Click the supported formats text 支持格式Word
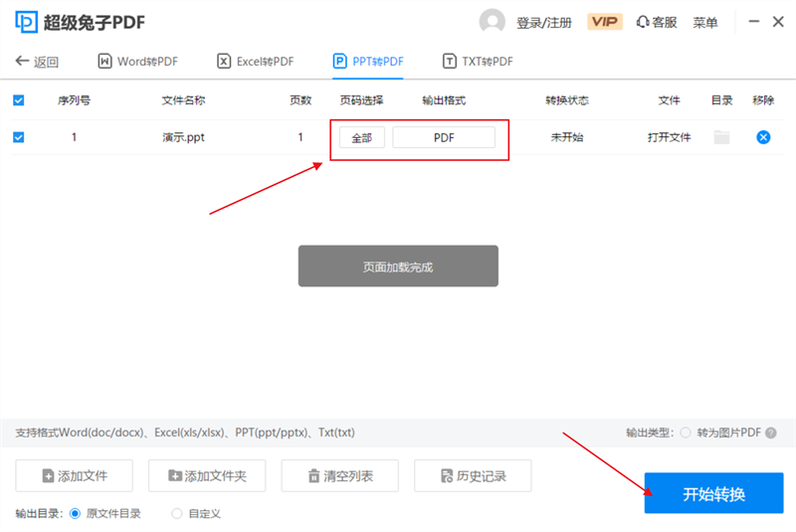This screenshot has height=532, width=796. point(185,433)
